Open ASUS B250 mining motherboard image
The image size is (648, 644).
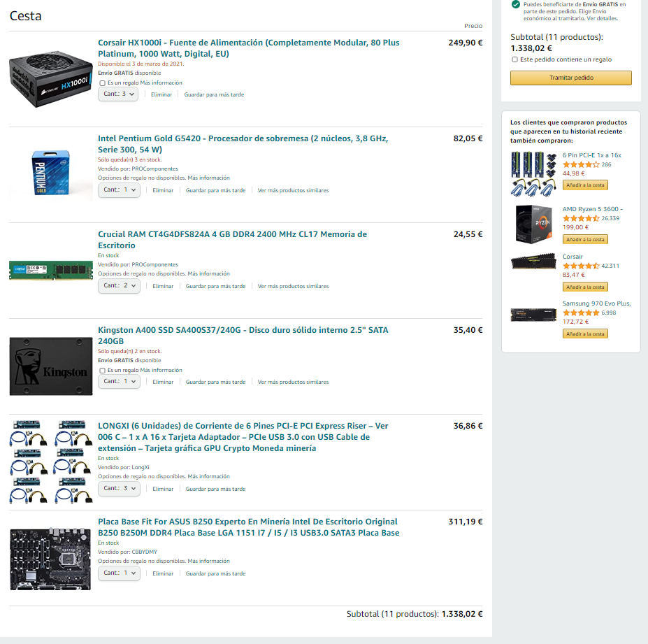(50, 559)
